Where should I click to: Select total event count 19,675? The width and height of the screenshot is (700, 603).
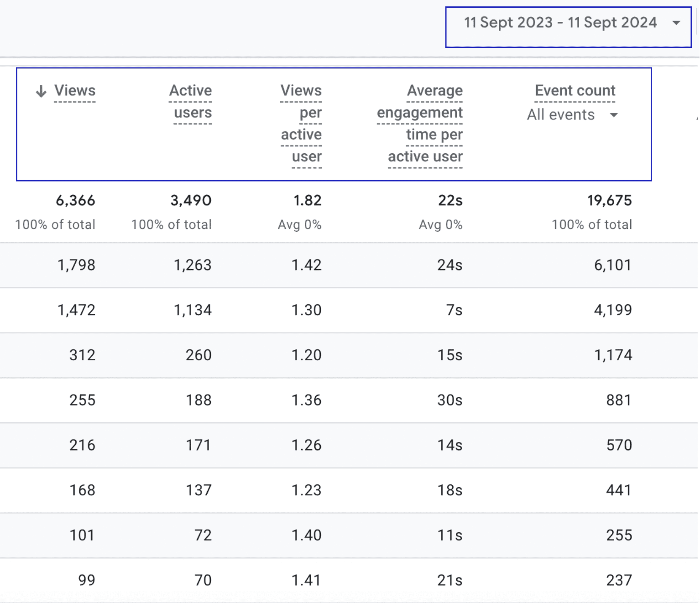(x=609, y=200)
